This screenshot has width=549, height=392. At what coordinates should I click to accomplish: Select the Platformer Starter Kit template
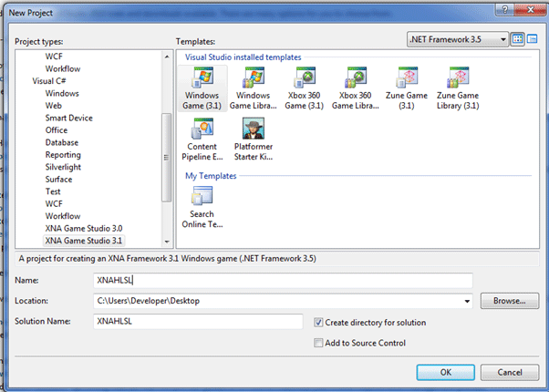pos(254,139)
